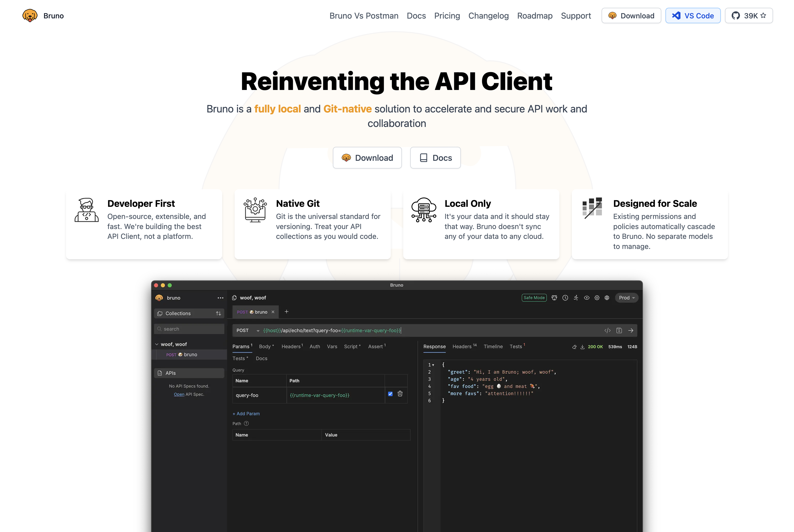Click the clock history icon
The height and width of the screenshot is (532, 794).
[x=565, y=298]
